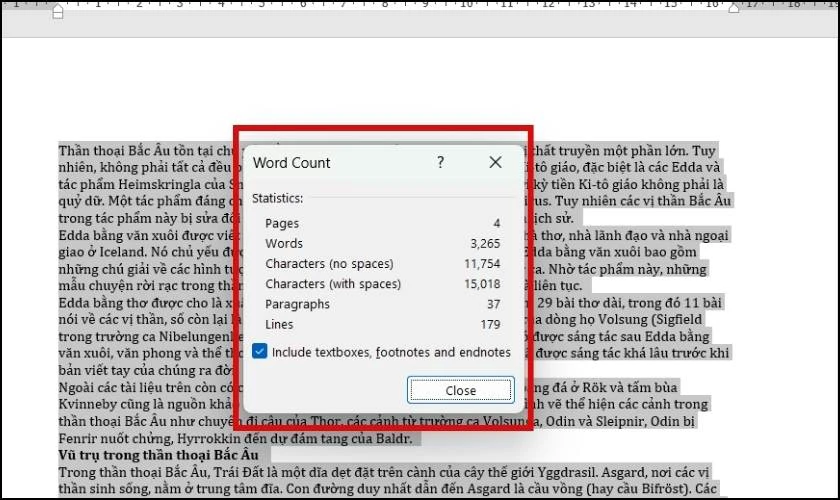This screenshot has height=500, width=840.
Task: Click the left indent marker on ruler
Action: point(58,12)
